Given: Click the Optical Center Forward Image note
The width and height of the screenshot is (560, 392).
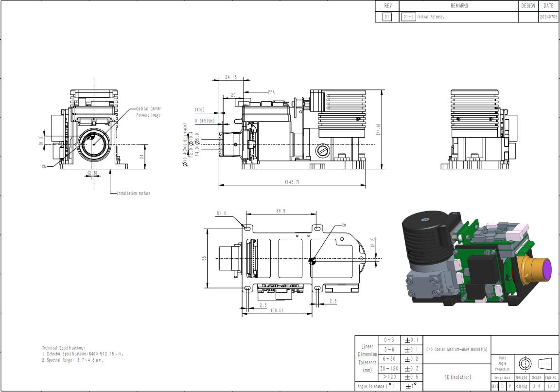Looking at the screenshot, I should [148, 112].
